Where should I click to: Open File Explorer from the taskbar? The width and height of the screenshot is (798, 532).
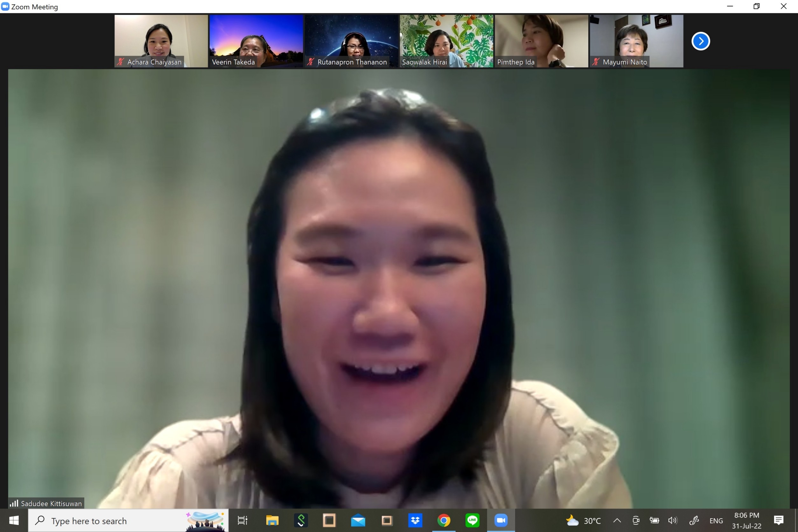coord(272,520)
